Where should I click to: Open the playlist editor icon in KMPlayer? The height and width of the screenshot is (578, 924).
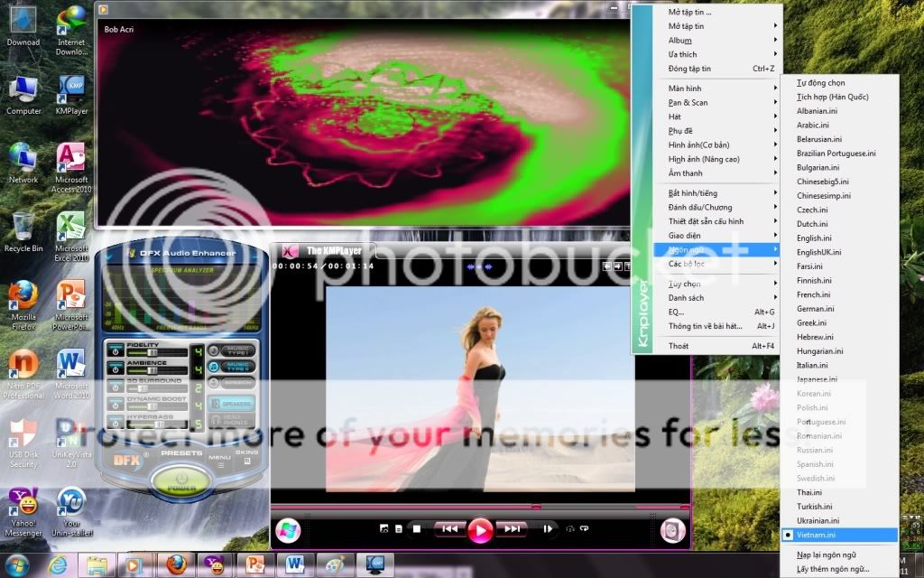click(398, 529)
